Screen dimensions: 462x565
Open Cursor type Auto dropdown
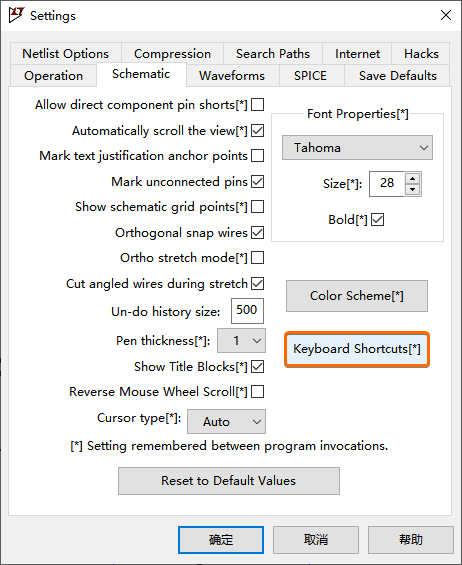click(226, 421)
